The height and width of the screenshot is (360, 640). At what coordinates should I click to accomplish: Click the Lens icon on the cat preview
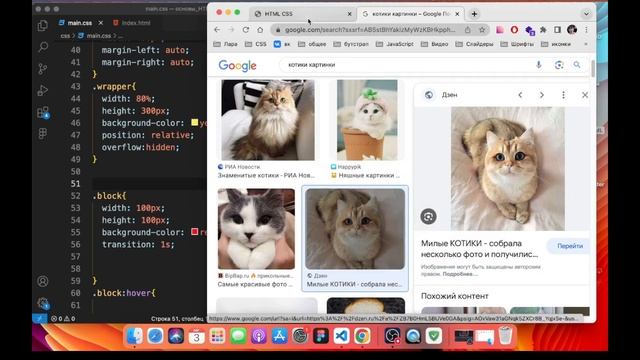pyautogui.click(x=428, y=216)
